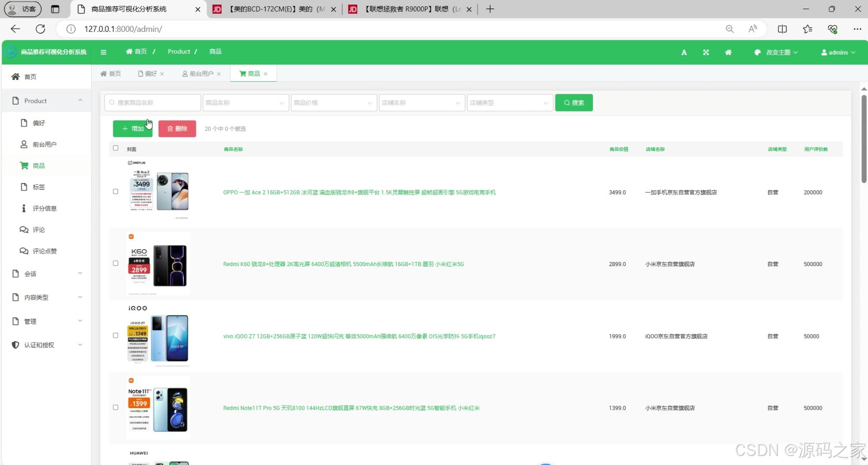Check the OPPO 一加 Ace 2 row checkbox

tap(115, 192)
